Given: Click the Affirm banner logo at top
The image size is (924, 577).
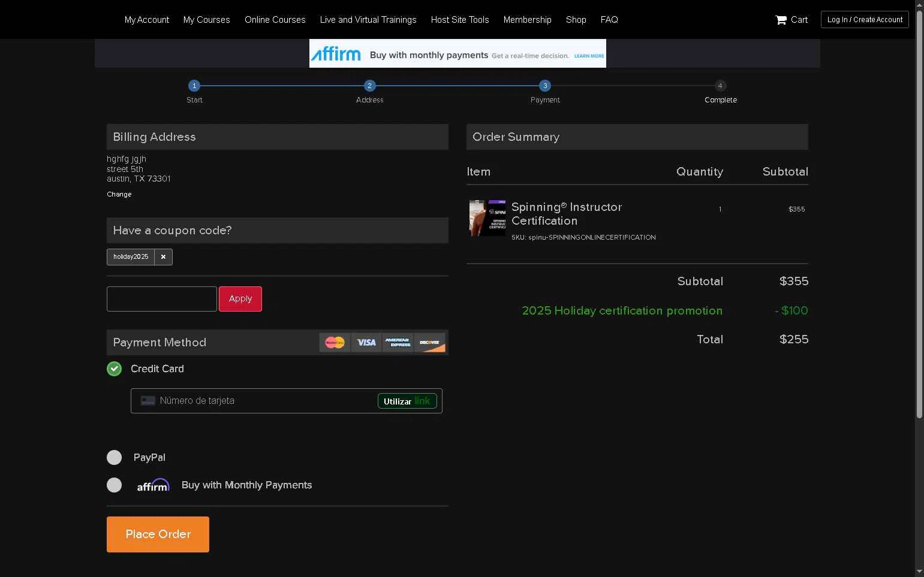Looking at the screenshot, I should coord(335,54).
